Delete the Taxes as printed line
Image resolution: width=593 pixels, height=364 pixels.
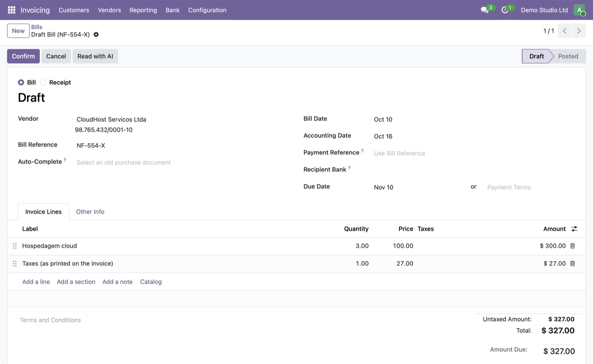[572, 264]
